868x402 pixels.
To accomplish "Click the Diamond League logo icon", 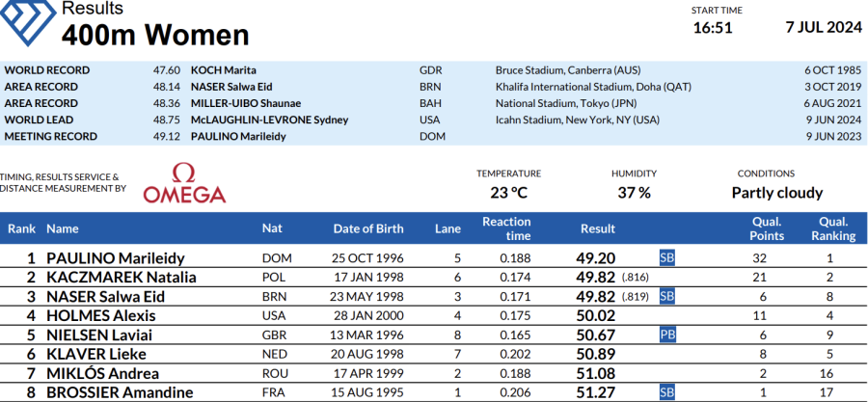I will click(x=27, y=21).
